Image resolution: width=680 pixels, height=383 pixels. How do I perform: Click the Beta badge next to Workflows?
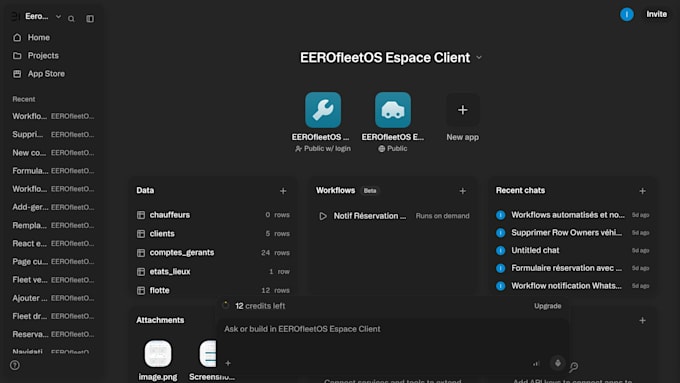click(x=369, y=190)
